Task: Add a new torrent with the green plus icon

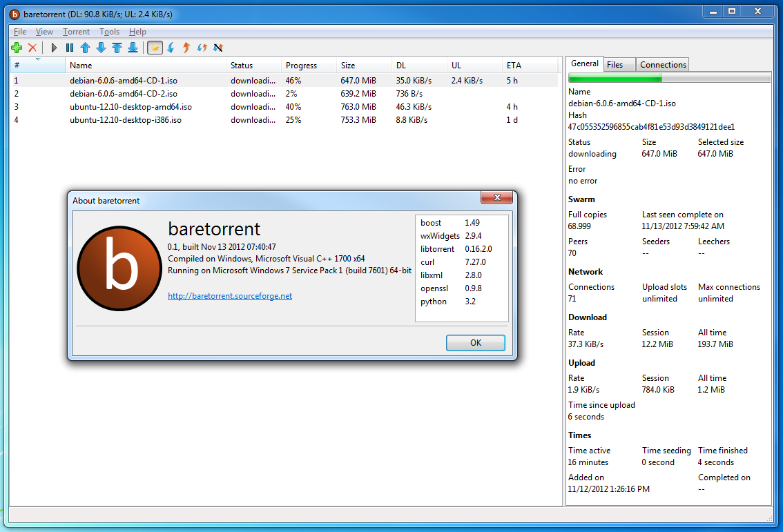Action: coord(16,48)
